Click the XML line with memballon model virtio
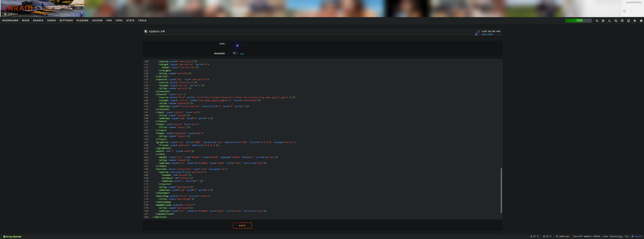The height and width of the screenshot is (239, 644). pos(175,204)
